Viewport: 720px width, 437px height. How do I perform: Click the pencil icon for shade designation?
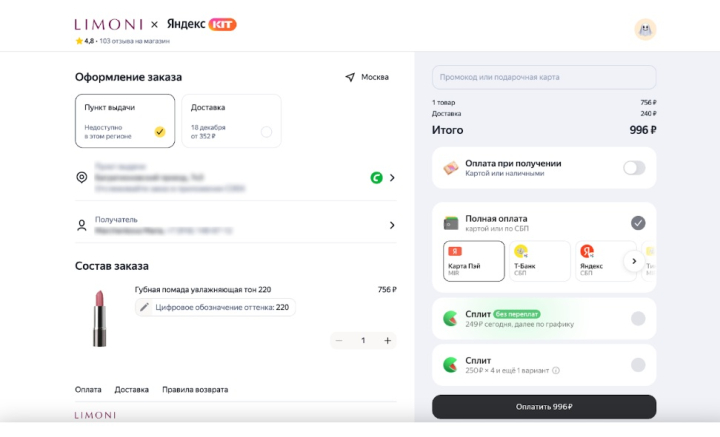(x=145, y=308)
